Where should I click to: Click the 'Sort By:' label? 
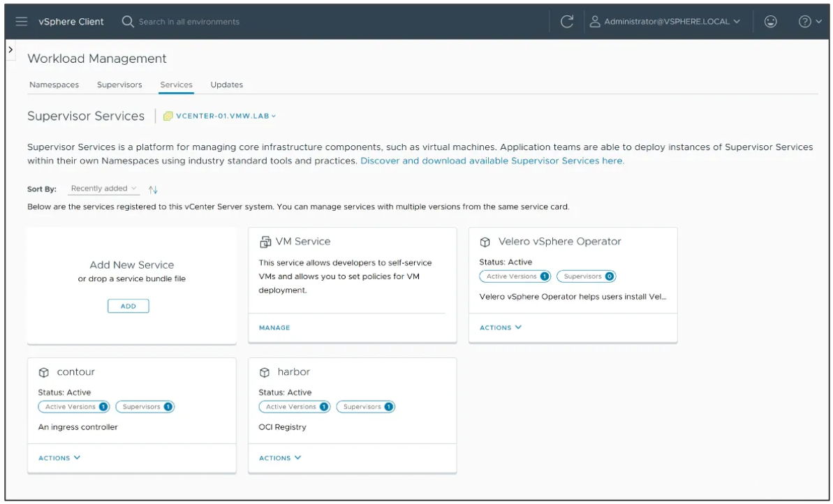[42, 189]
